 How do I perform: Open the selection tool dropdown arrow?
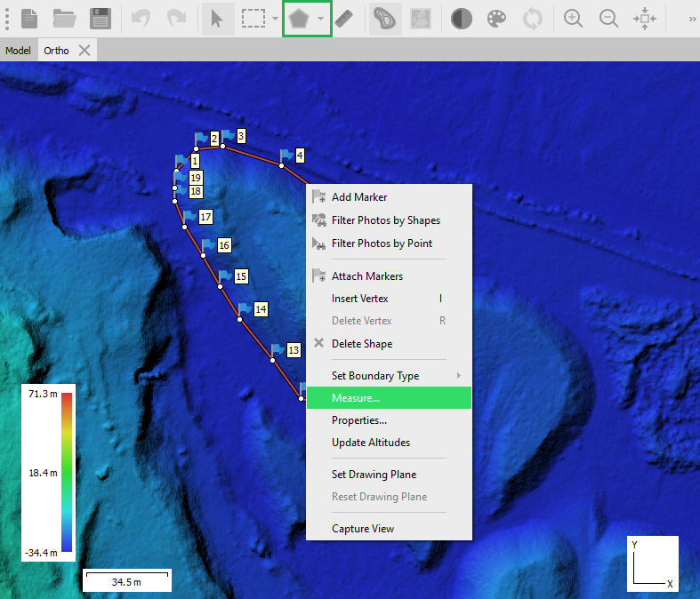pyautogui.click(x=276, y=19)
